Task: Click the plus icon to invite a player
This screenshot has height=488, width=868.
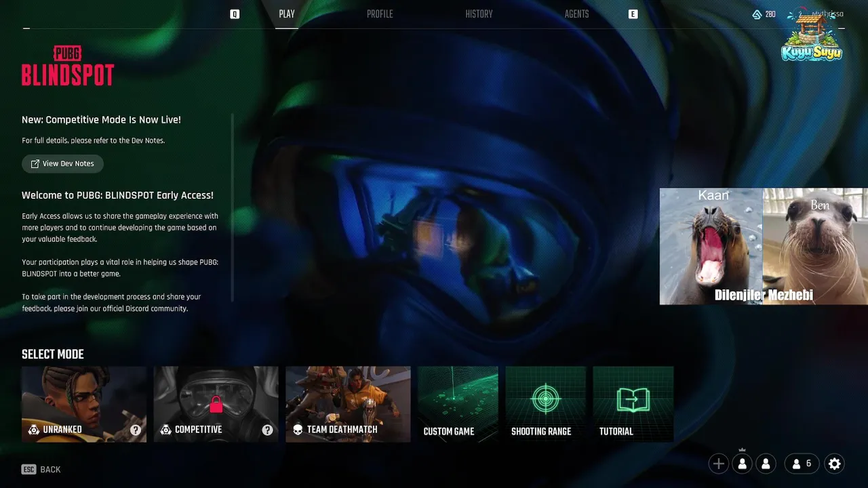Action: click(x=719, y=464)
